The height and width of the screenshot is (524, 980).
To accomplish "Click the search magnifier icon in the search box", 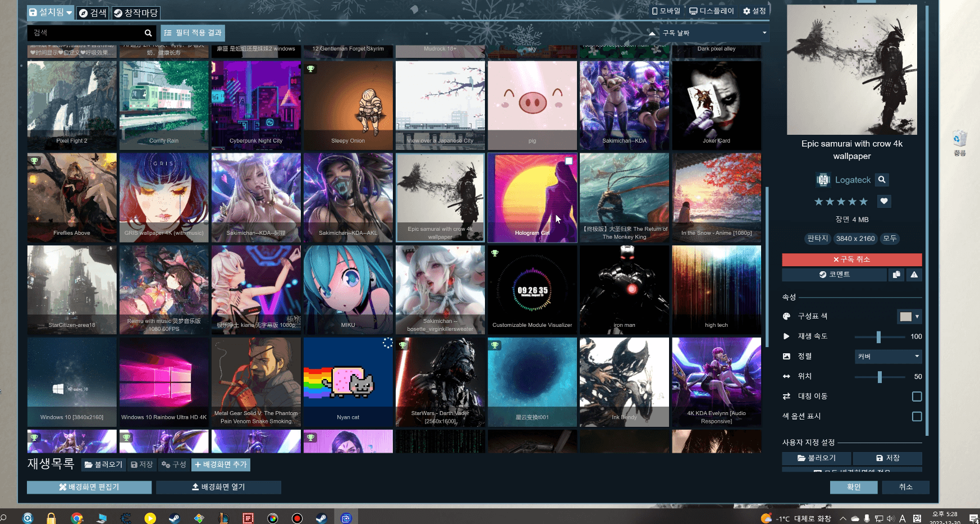I will tap(148, 33).
